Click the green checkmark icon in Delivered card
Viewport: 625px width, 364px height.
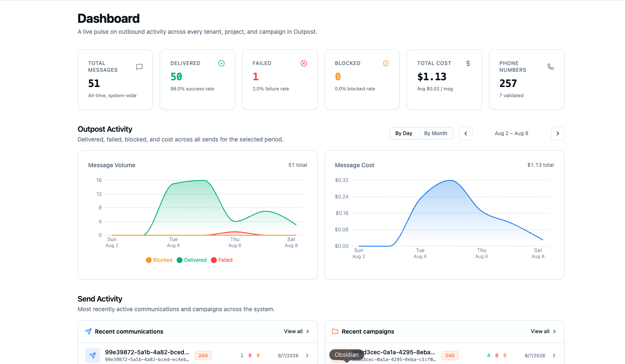pyautogui.click(x=221, y=63)
